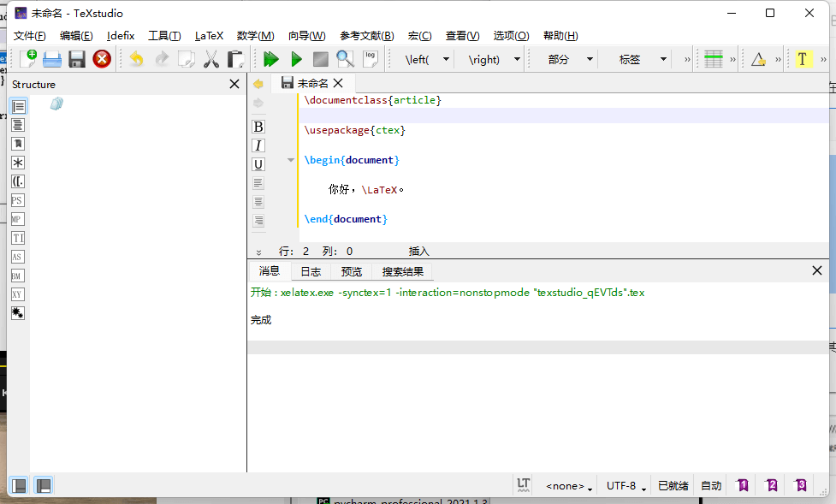This screenshot has width=836, height=504.
Task: Redo with the grey arrow icon
Action: click(162, 59)
